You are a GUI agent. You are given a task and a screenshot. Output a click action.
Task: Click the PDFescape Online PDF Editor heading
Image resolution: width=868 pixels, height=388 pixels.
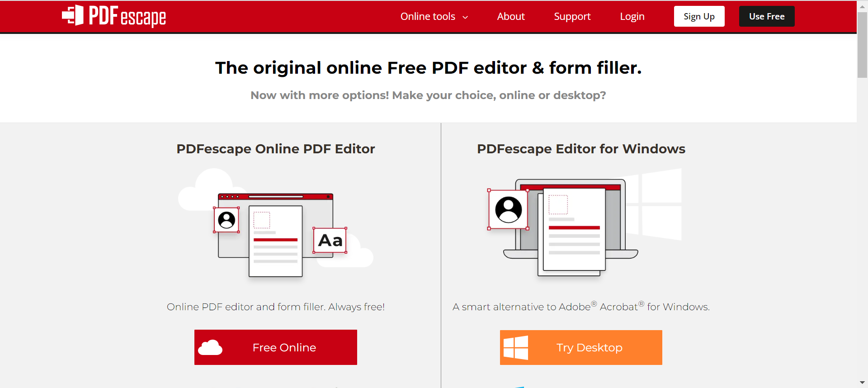click(276, 149)
